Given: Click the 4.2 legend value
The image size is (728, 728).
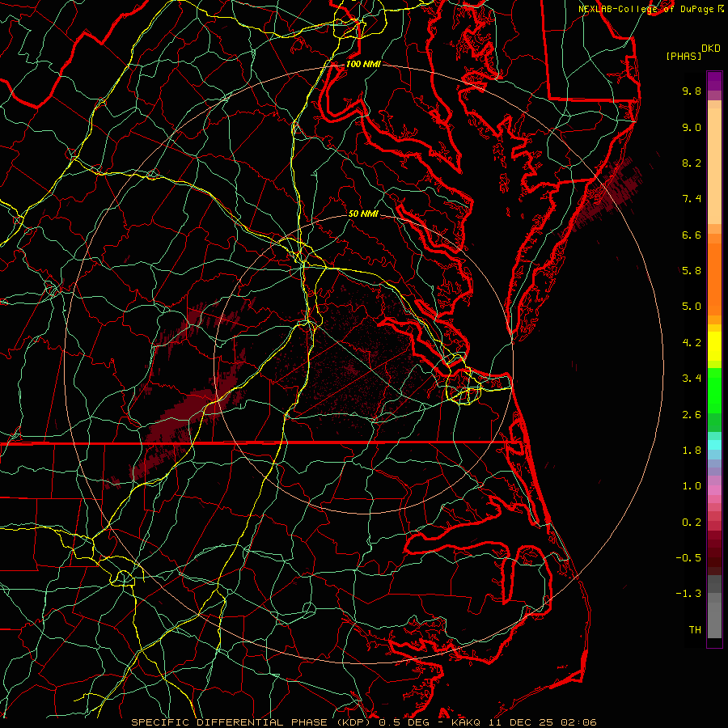Looking at the screenshot, I should [x=692, y=343].
